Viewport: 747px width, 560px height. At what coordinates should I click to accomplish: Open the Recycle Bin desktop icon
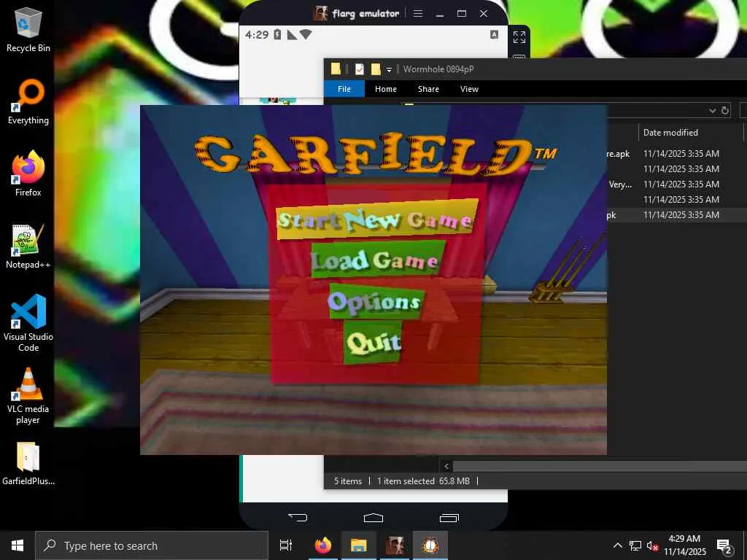tap(28, 29)
